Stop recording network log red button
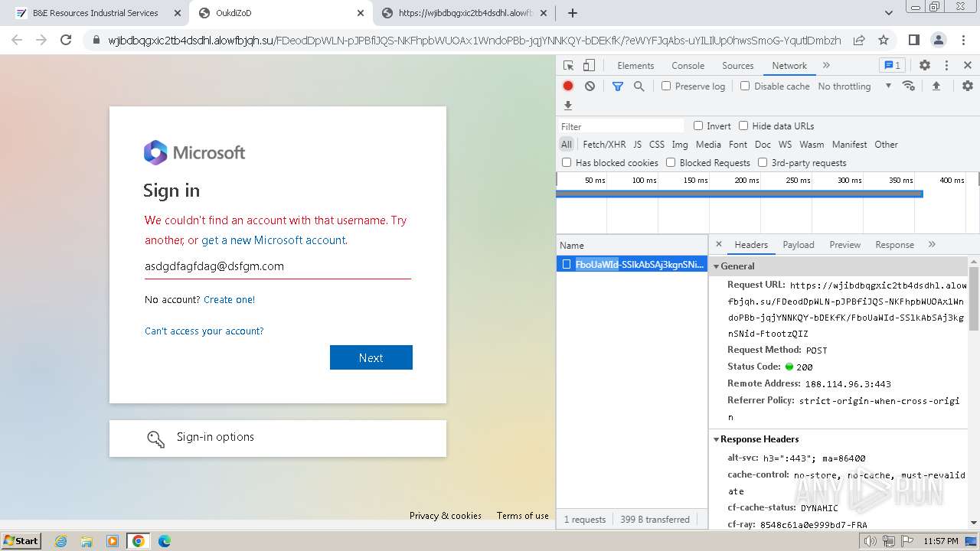Image resolution: width=980 pixels, height=551 pixels. click(568, 86)
